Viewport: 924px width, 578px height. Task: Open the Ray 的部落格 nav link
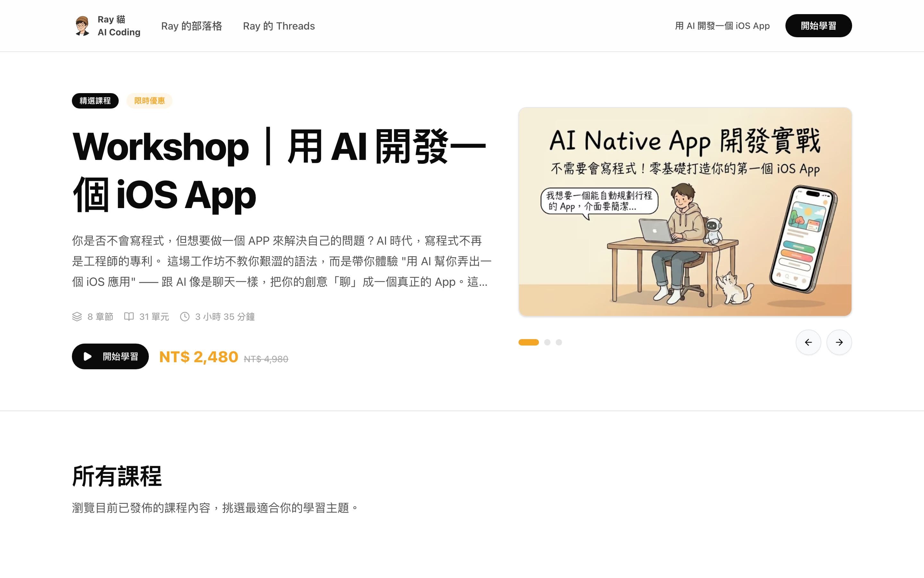pyautogui.click(x=191, y=26)
